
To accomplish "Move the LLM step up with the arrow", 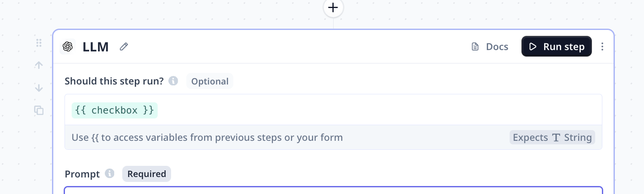I will coord(39,65).
